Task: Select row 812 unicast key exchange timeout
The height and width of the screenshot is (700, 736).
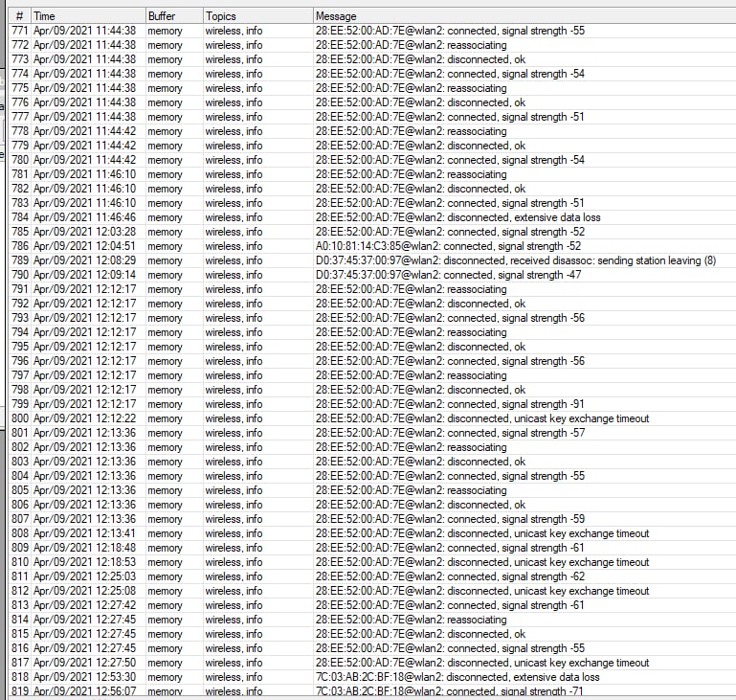Action: click(x=482, y=591)
